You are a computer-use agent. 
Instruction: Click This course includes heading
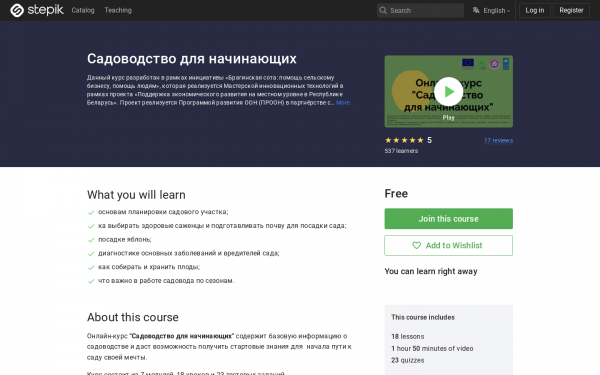pos(423,317)
